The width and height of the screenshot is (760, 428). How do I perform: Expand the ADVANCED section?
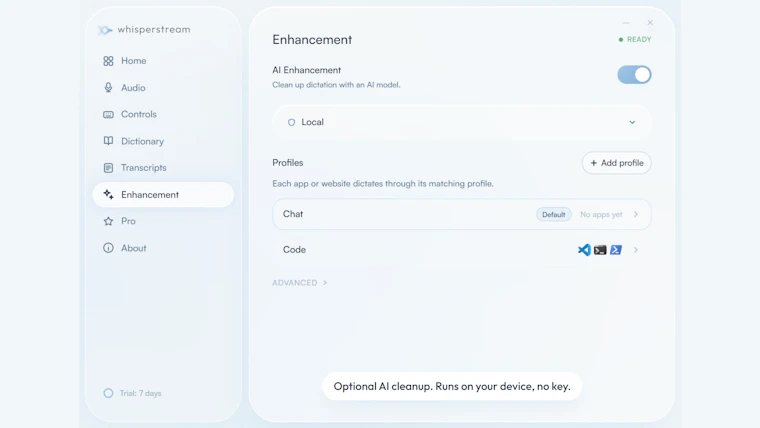(300, 283)
